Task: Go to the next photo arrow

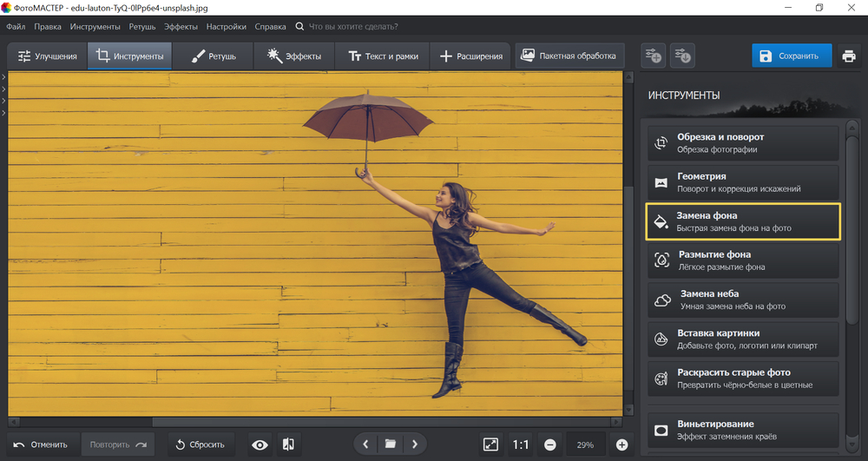Action: click(x=415, y=445)
